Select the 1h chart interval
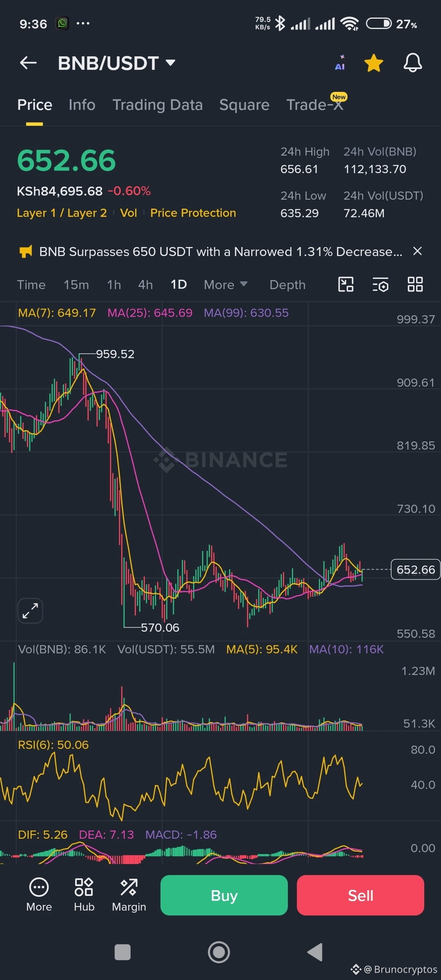This screenshot has height=980, width=441. [x=114, y=285]
